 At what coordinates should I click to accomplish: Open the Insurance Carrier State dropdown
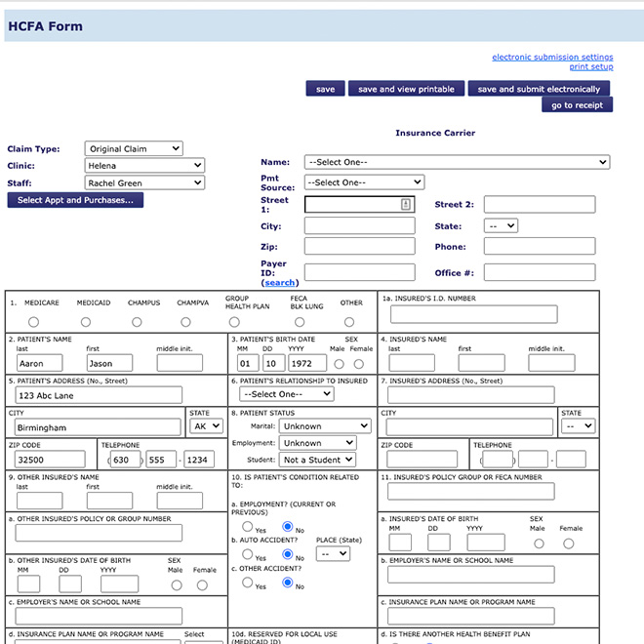coord(501,225)
